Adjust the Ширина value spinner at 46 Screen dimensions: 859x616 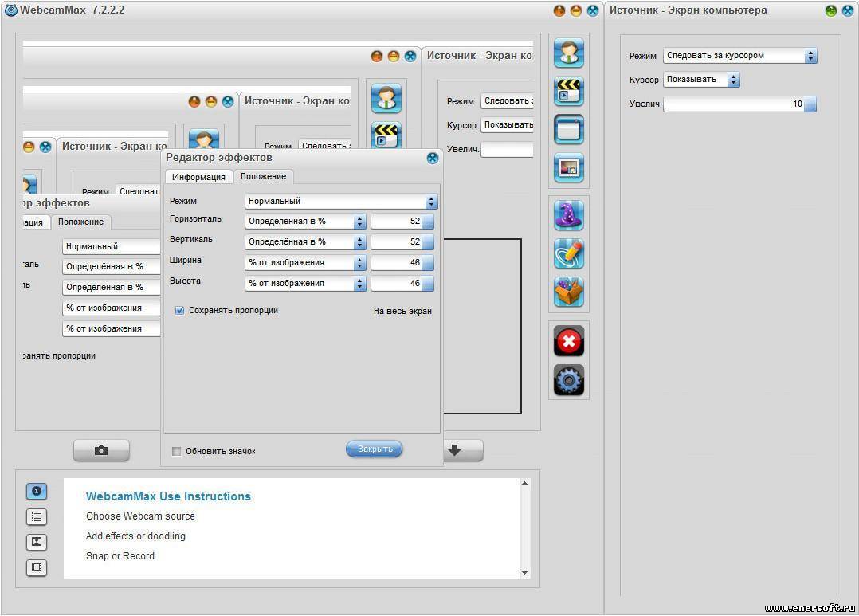click(402, 262)
